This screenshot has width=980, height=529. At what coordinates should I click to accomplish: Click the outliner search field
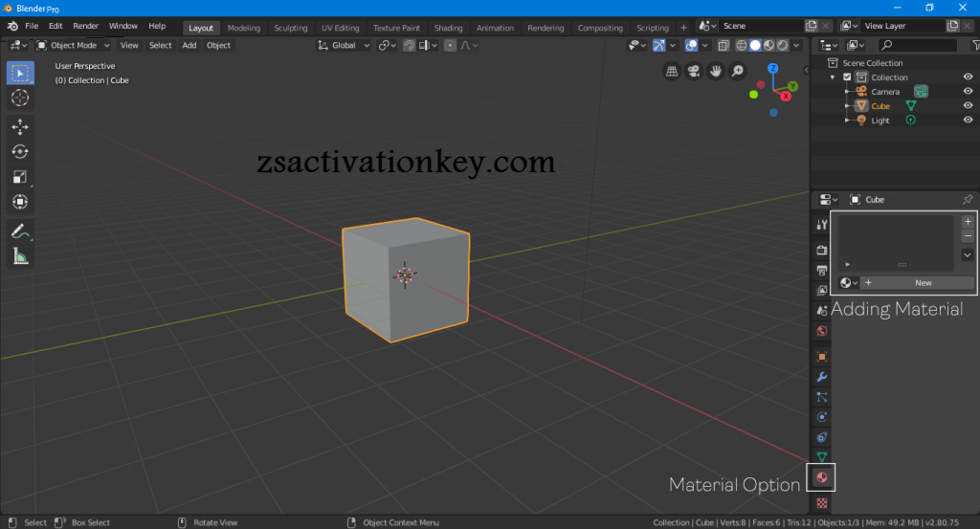point(917,45)
